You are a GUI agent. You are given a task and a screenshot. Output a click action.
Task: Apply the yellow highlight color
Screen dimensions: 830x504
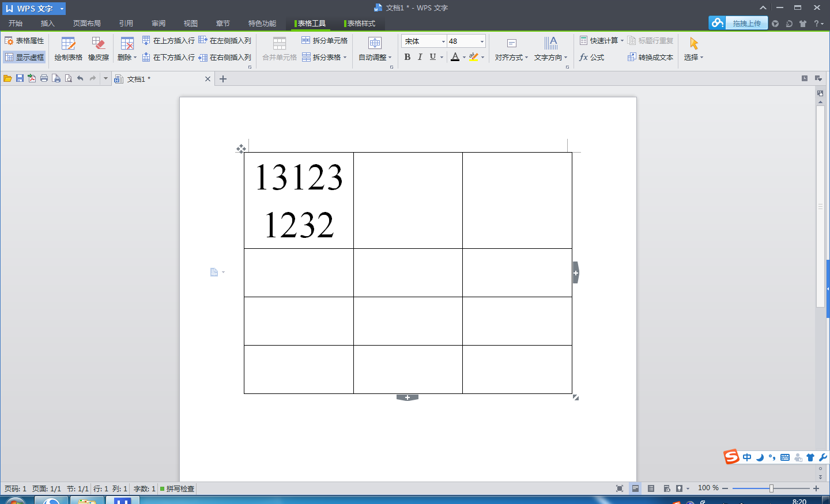tap(473, 57)
